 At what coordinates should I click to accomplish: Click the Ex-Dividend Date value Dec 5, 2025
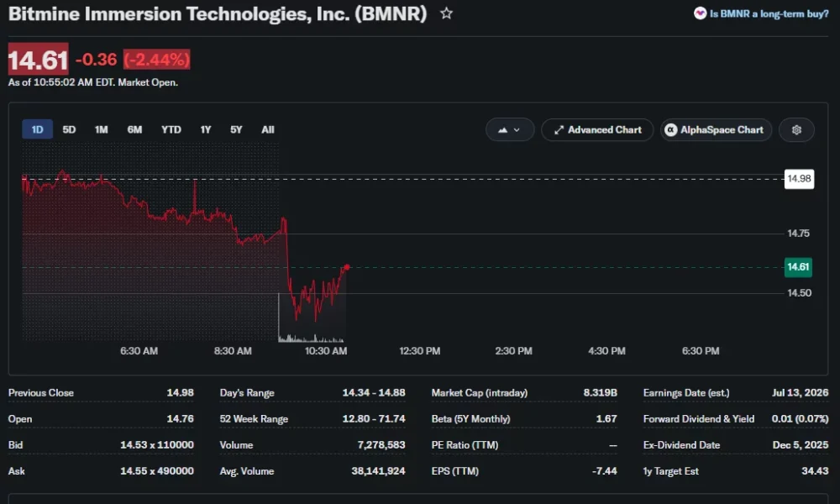pos(801,444)
